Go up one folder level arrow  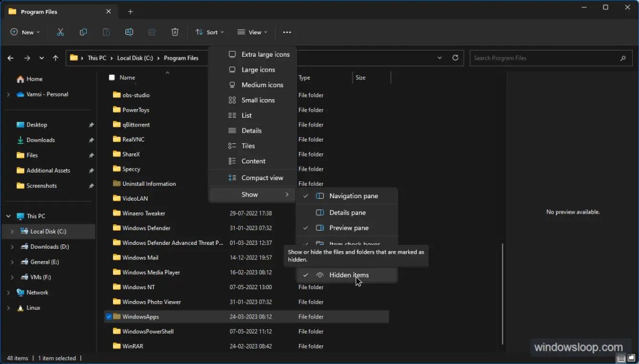click(56, 58)
